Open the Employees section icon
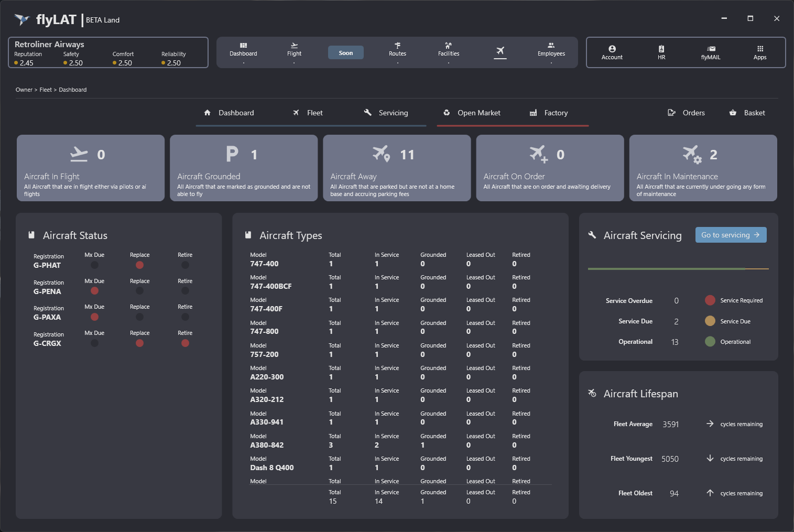The height and width of the screenshot is (532, 794). pos(551,46)
